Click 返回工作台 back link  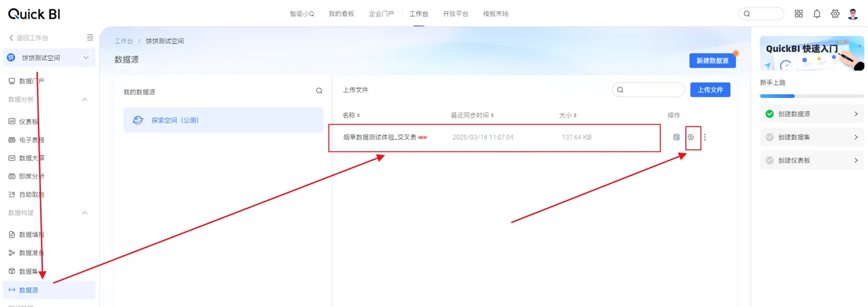point(29,38)
